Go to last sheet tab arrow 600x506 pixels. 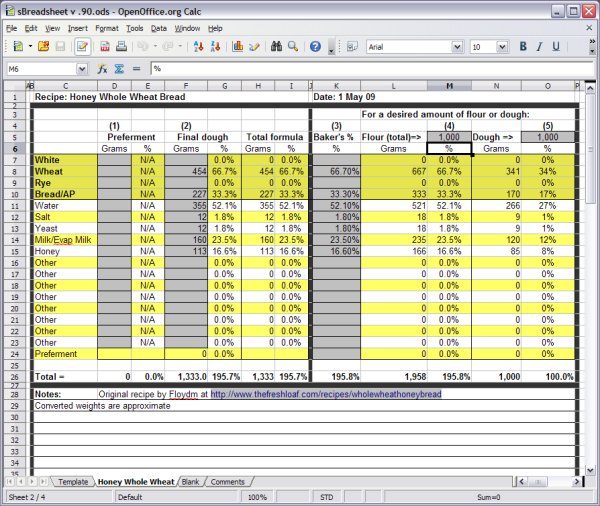pos(43,482)
